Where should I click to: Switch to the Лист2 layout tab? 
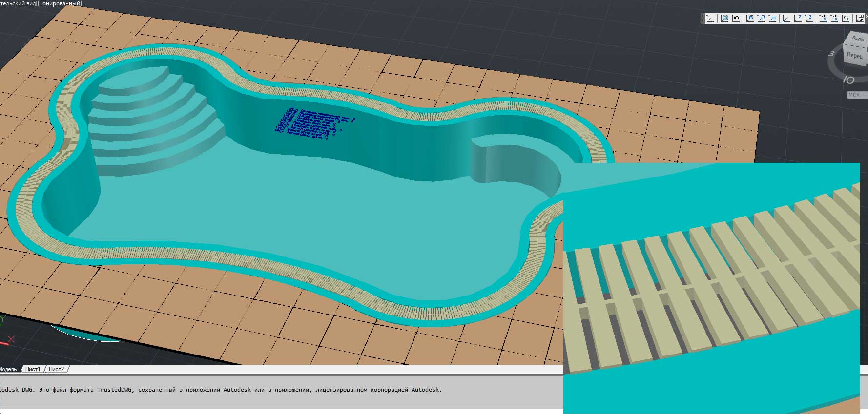(x=56, y=369)
